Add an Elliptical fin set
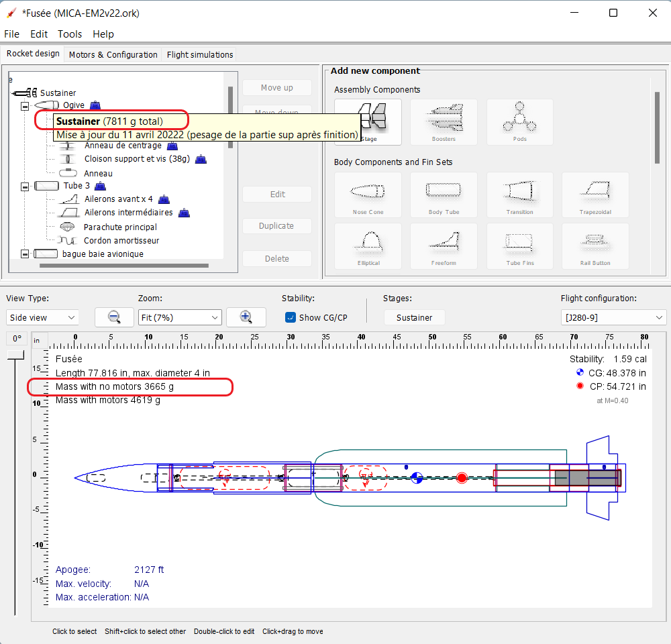Screen dimensions: 671x644 pyautogui.click(x=368, y=246)
